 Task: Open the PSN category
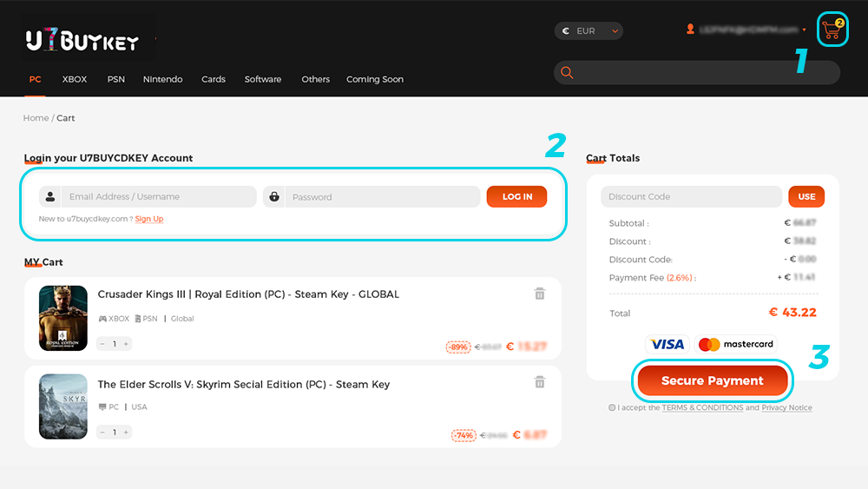[115, 79]
